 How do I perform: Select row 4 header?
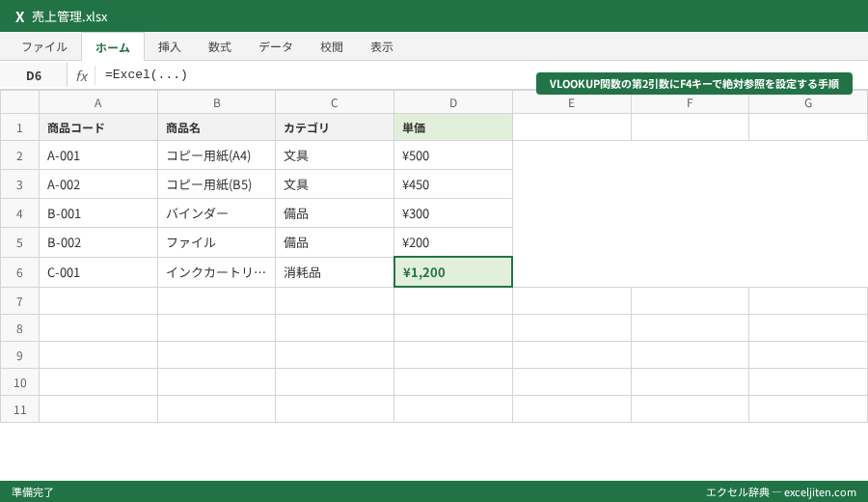click(x=19, y=213)
